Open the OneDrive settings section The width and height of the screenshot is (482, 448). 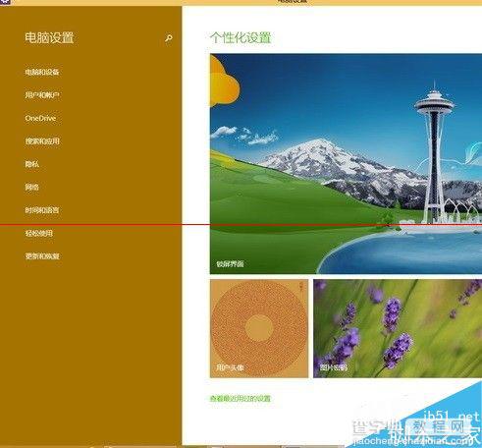[x=40, y=118]
